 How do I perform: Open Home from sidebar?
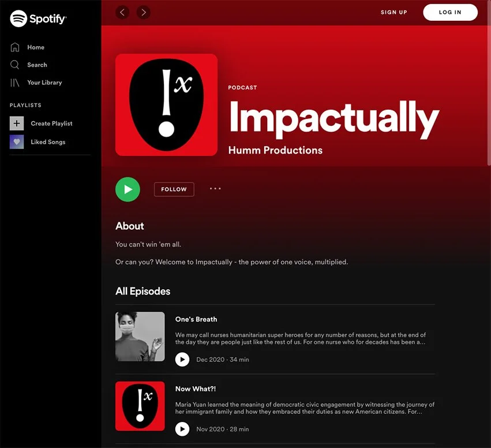pos(36,47)
